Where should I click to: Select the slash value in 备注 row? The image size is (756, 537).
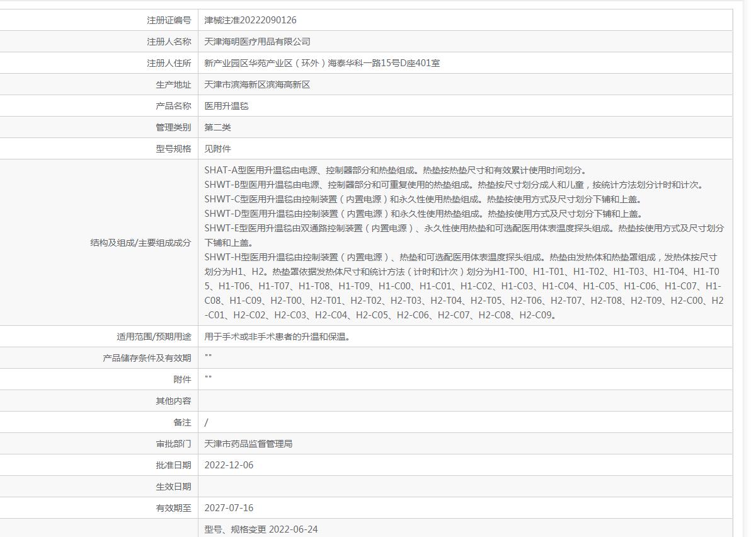(x=206, y=422)
